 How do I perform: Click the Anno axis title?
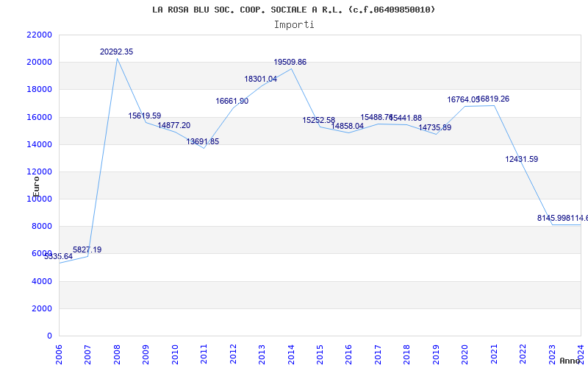[x=570, y=361]
